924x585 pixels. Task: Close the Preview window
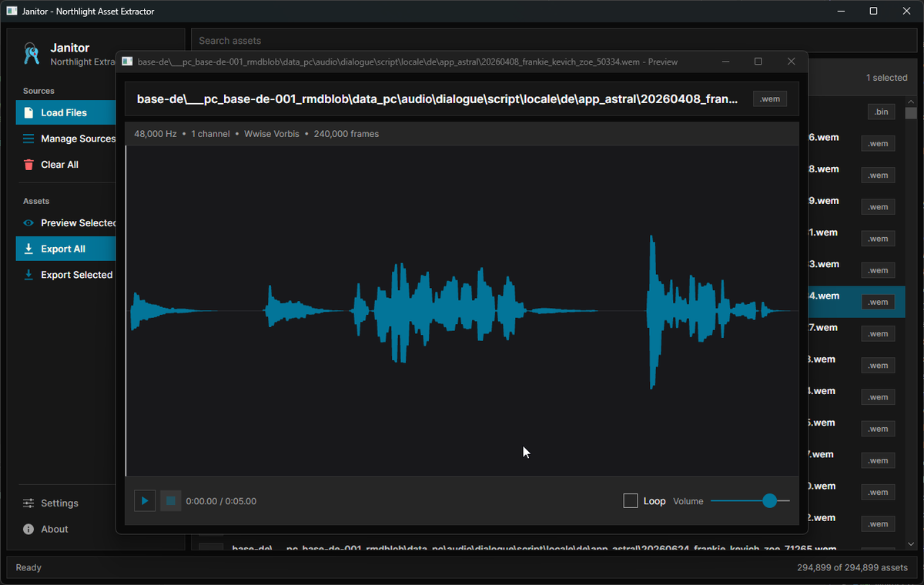(x=791, y=62)
